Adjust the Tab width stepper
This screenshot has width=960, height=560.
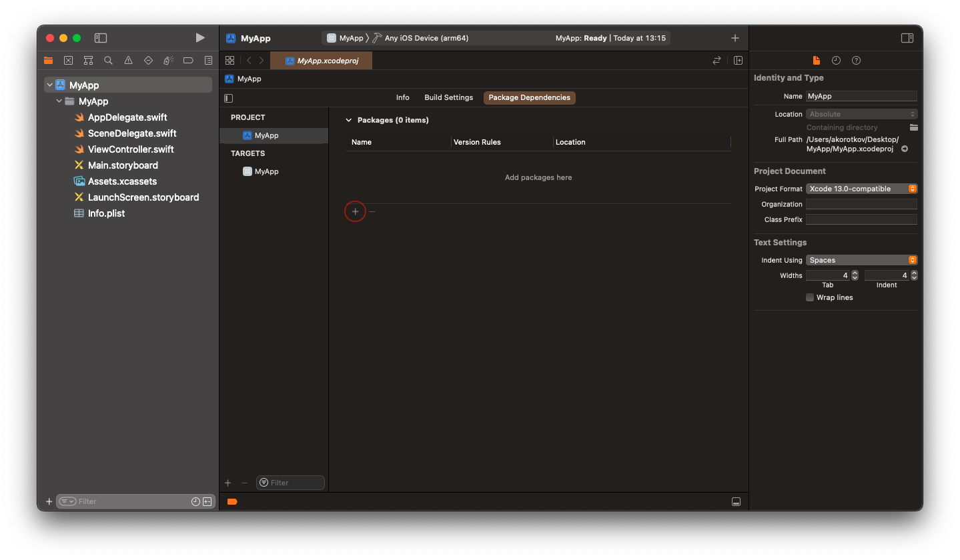855,275
